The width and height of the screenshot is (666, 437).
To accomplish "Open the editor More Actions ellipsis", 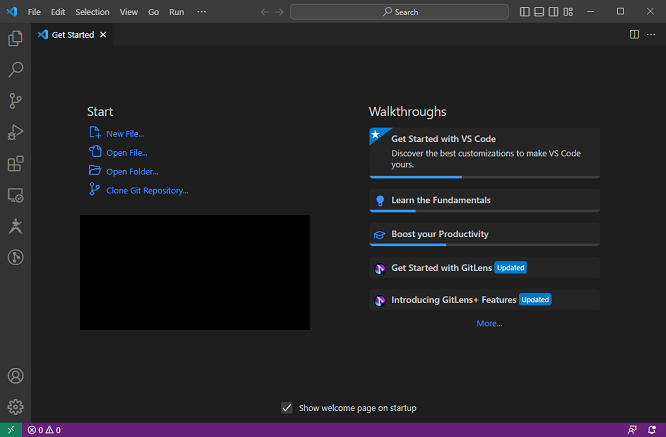I will (651, 34).
